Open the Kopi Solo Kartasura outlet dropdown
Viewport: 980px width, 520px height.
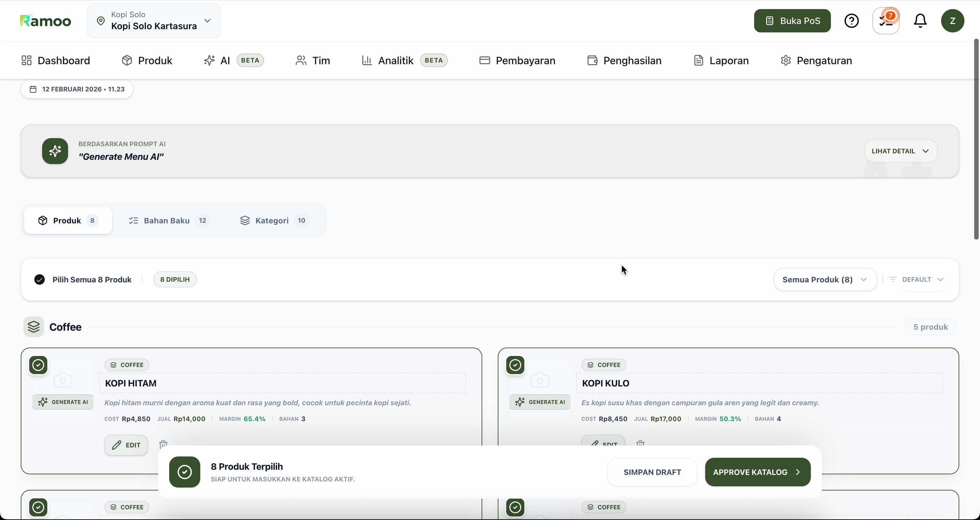154,20
